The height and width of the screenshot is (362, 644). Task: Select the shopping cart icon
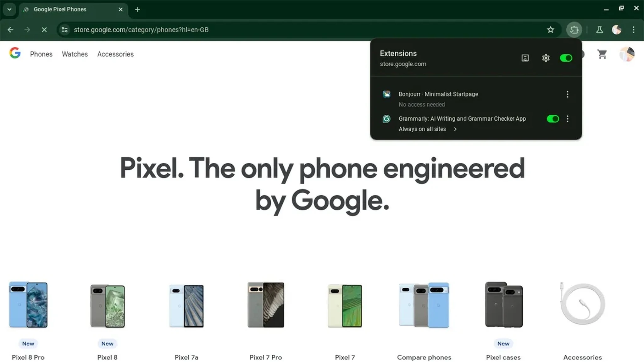coord(603,54)
